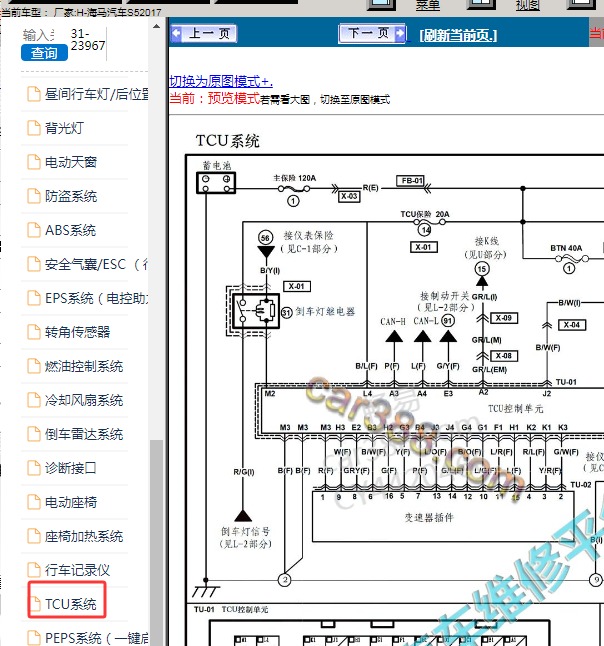Select 安全气囊/ESC list entry
This screenshot has width=604, height=646.
point(96,264)
